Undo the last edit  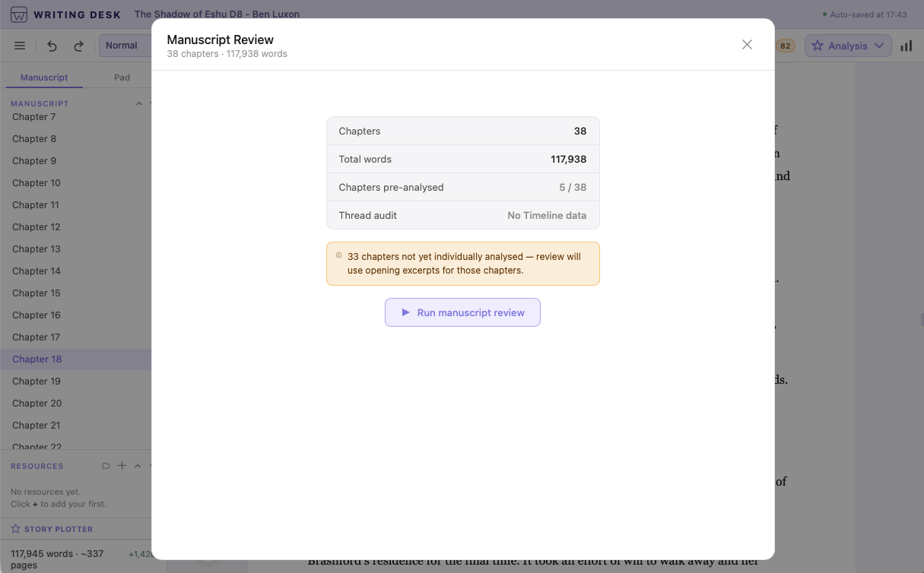(x=52, y=46)
